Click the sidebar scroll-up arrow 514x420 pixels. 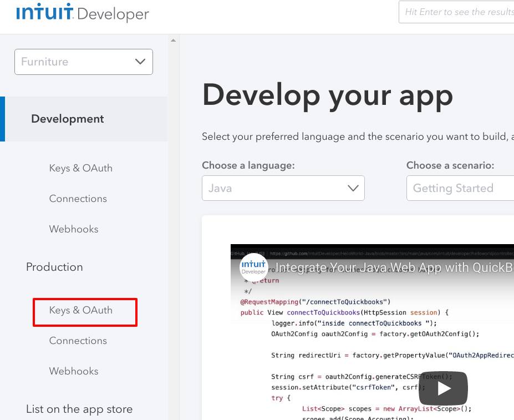pos(174,41)
